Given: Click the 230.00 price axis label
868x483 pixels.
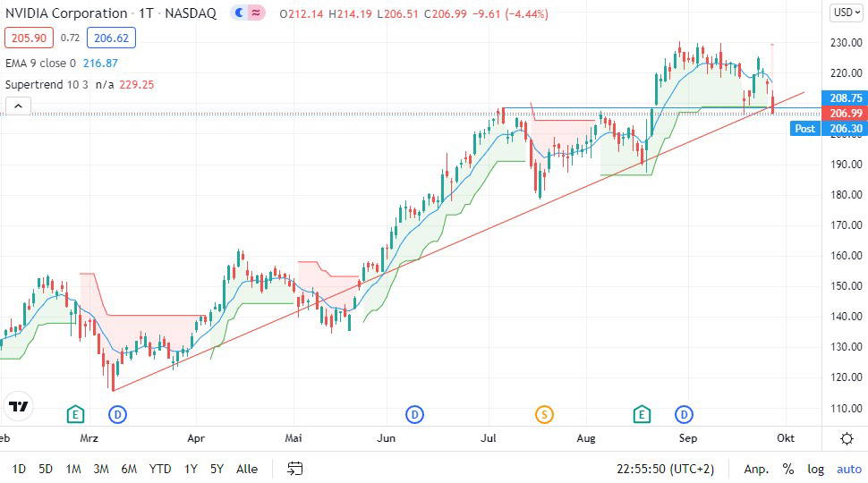Looking at the screenshot, I should click(x=846, y=43).
